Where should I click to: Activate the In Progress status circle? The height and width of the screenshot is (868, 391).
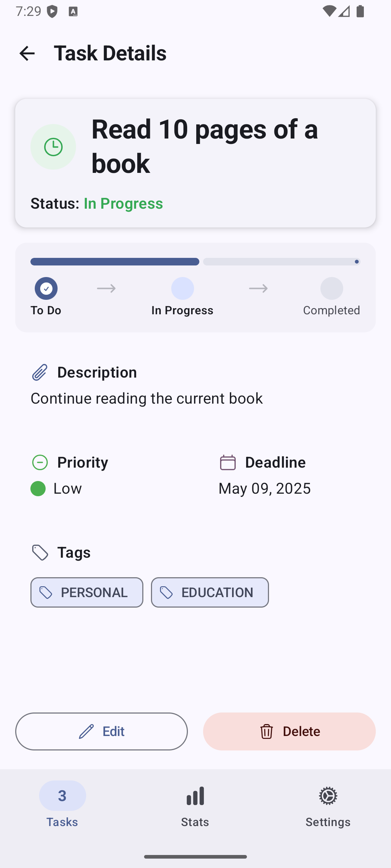(x=182, y=288)
